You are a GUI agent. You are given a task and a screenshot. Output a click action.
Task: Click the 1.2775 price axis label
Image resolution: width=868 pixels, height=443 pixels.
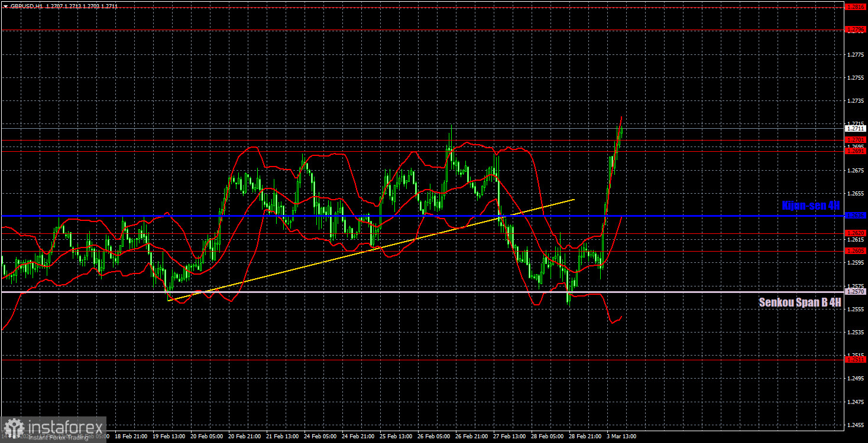pos(856,54)
